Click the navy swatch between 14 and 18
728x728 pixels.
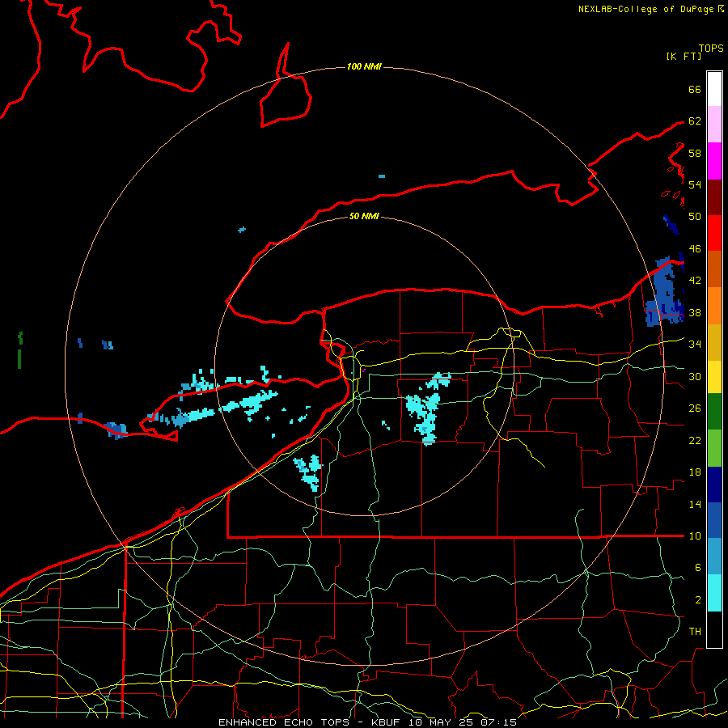[x=714, y=485]
